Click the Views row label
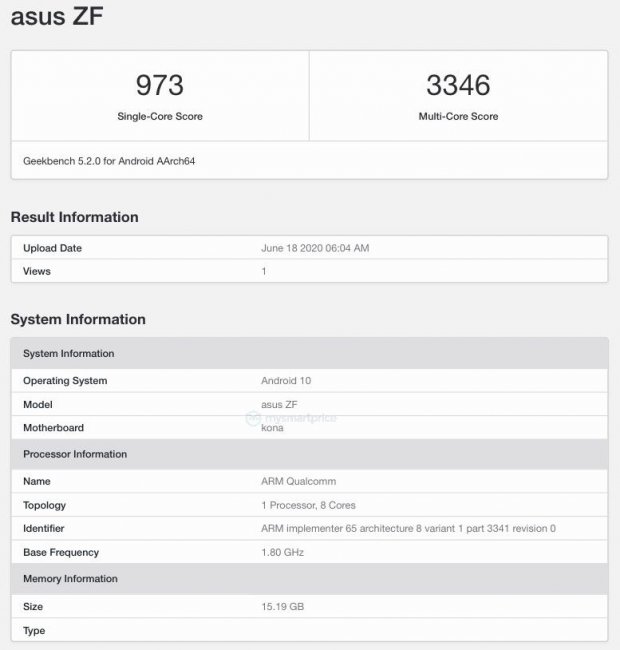 coord(37,271)
